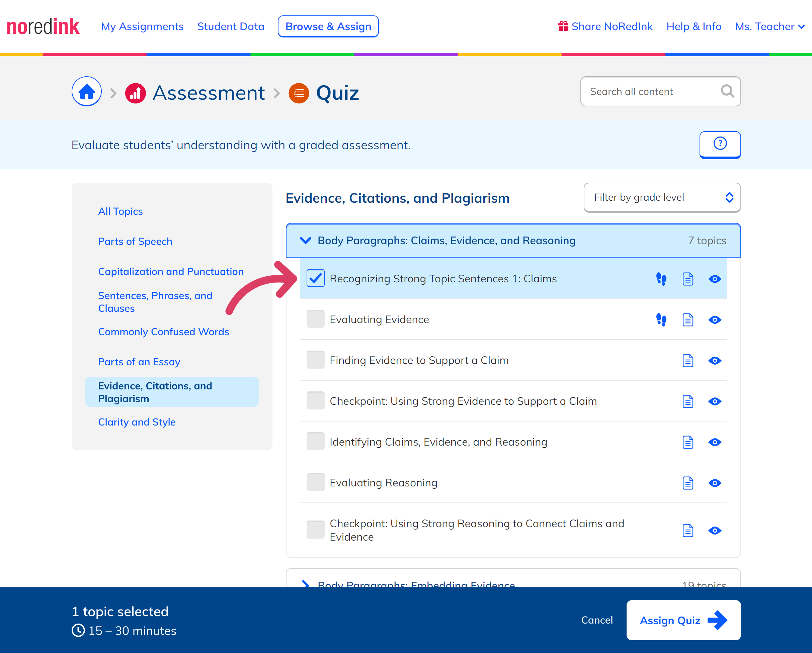
Task: Click the red Assessment chart icon
Action: pos(136,93)
